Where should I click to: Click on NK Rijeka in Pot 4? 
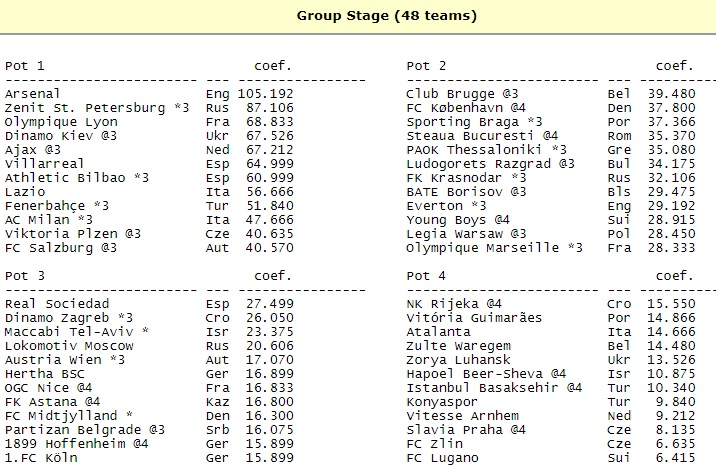pyautogui.click(x=442, y=304)
